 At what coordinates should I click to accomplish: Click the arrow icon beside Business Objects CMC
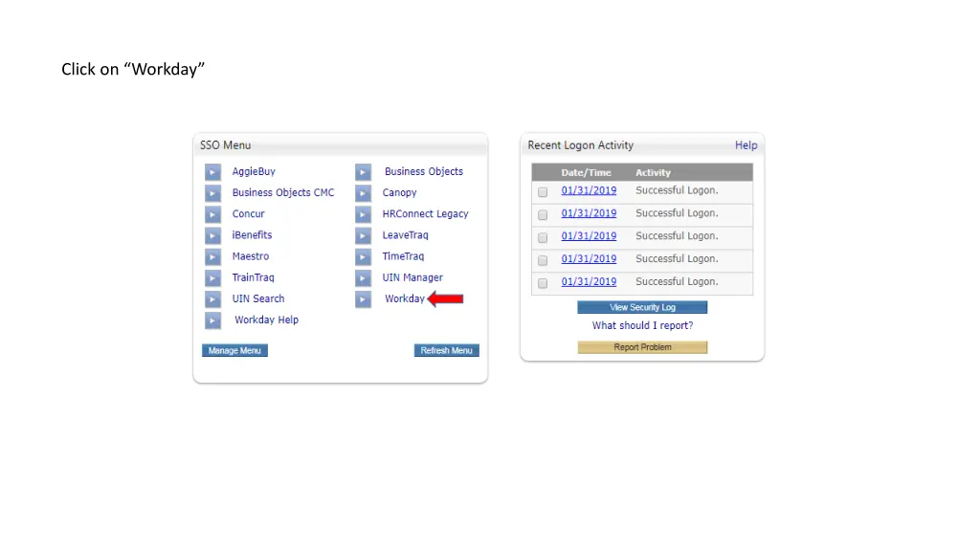point(212,193)
